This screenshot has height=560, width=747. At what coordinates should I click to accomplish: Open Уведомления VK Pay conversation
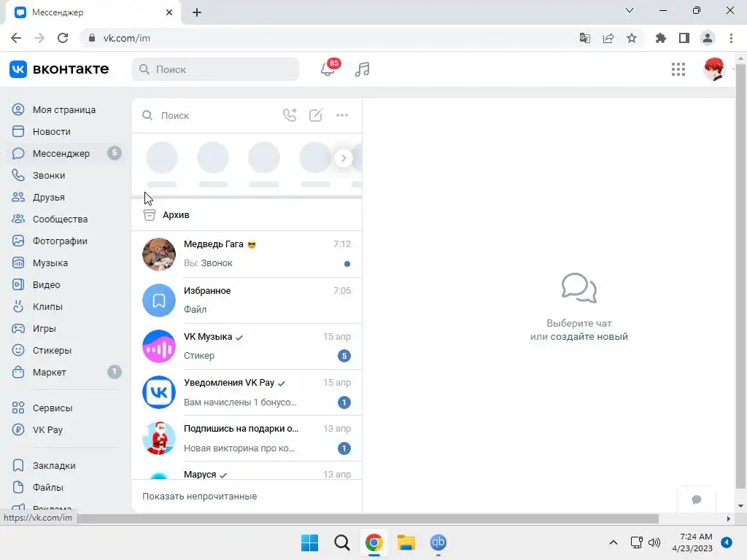[247, 392]
